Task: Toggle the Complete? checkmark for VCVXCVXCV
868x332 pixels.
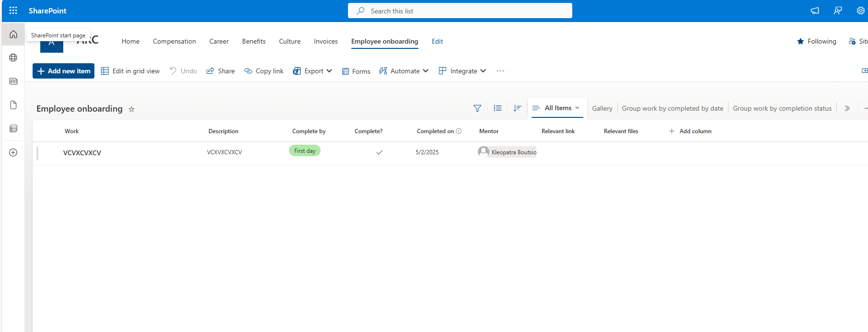Action: [379, 152]
